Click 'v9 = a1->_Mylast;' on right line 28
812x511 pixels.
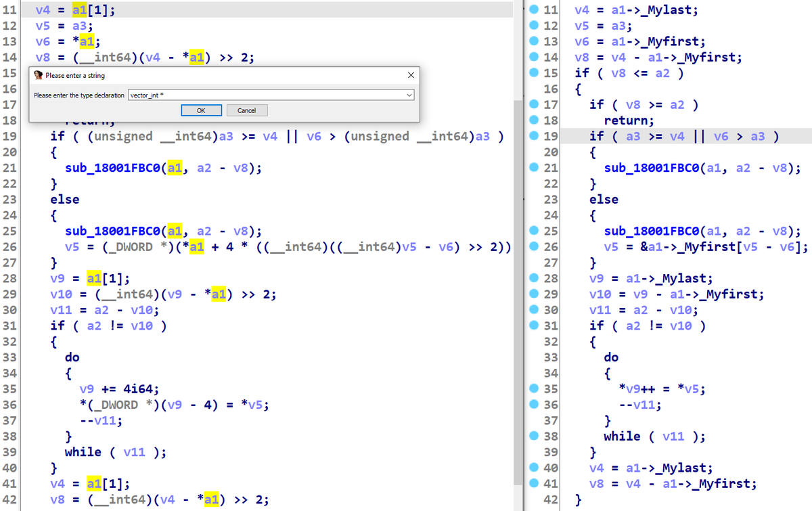[651, 278]
